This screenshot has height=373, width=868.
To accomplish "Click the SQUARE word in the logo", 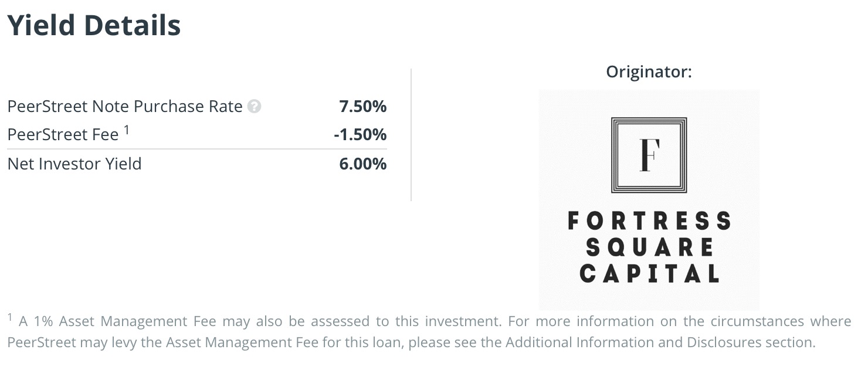I will coord(649,247).
